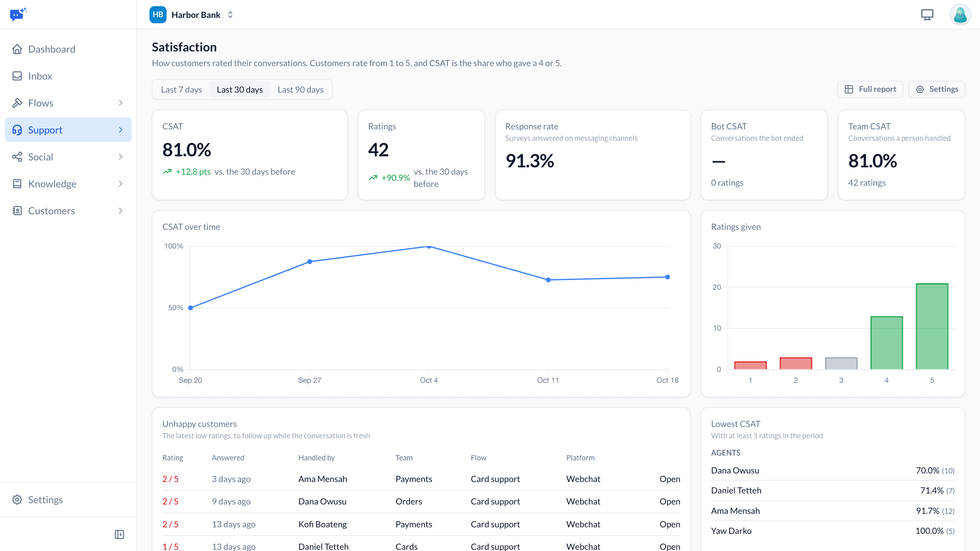The width and height of the screenshot is (980, 551).
Task: Open the Harbor Bank workspace switcher
Action: pyautogui.click(x=192, y=15)
